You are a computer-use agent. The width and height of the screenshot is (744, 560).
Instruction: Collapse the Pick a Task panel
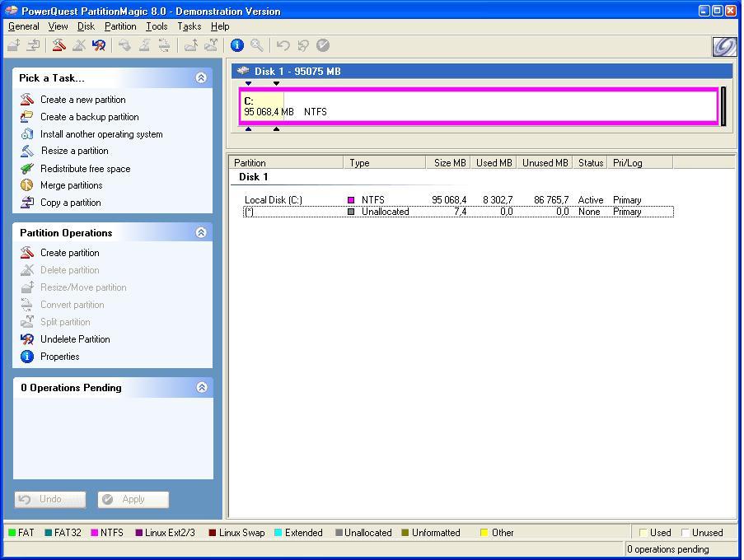coord(201,77)
